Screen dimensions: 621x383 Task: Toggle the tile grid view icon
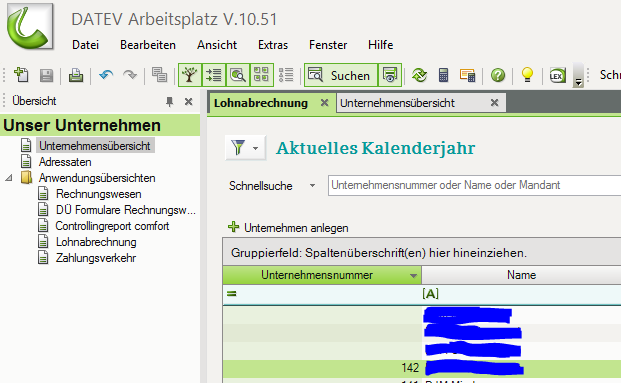pos(261,75)
